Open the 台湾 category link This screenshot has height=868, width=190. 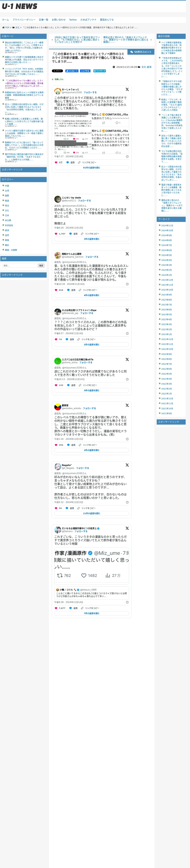(x=7, y=191)
